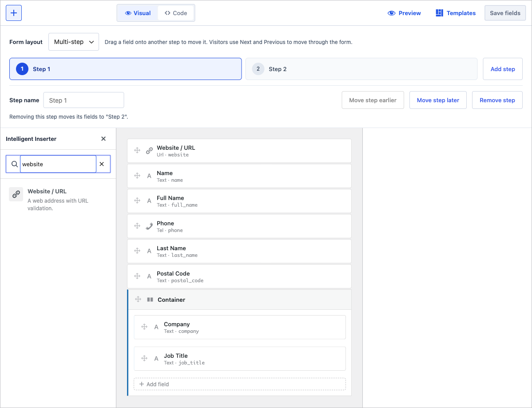
Task: Open the Preview link
Action: pyautogui.click(x=404, y=13)
